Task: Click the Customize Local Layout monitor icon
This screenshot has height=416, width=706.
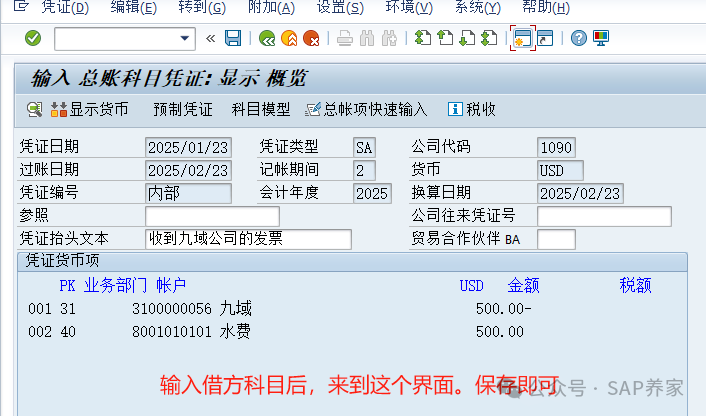Action: pyautogui.click(x=601, y=38)
